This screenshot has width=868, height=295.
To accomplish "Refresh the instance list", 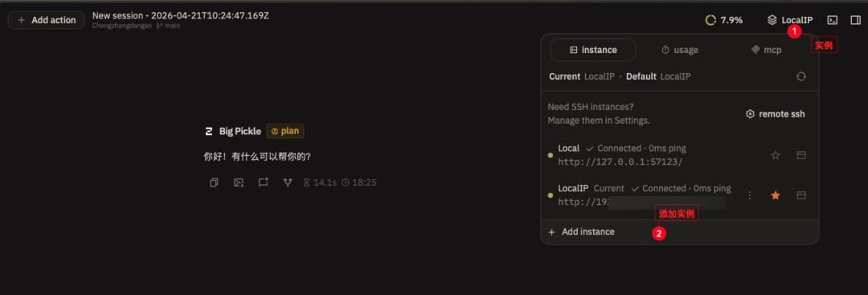I will point(801,76).
